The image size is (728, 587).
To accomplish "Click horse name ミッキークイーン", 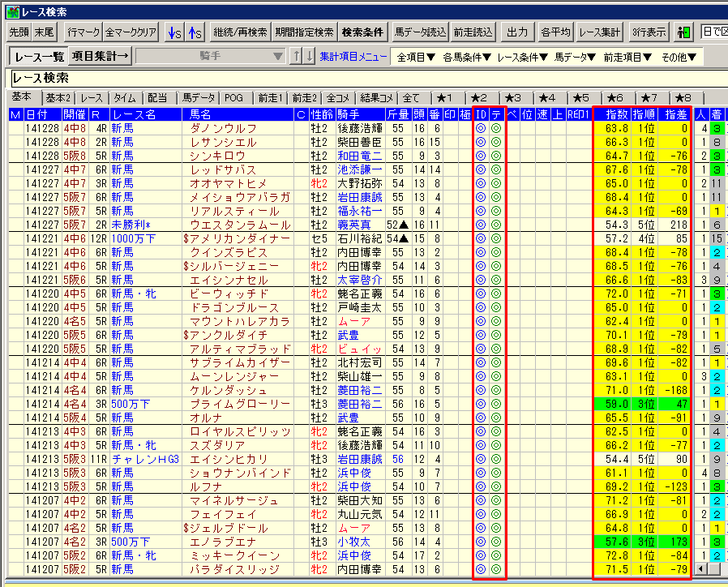I will tap(235, 555).
